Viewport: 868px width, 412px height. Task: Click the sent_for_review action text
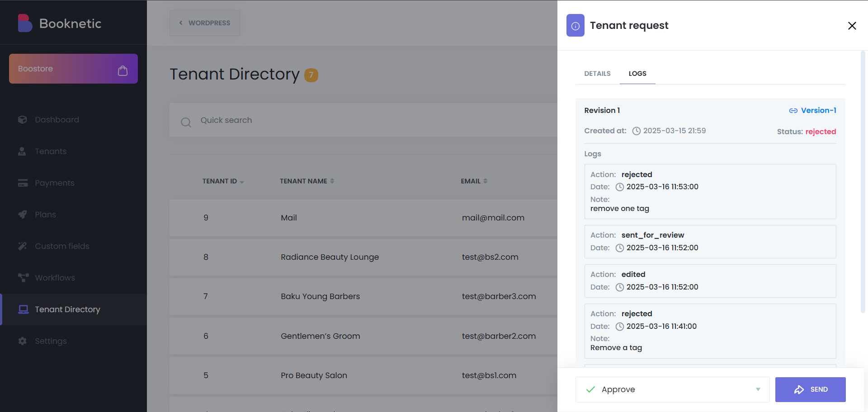click(x=653, y=235)
